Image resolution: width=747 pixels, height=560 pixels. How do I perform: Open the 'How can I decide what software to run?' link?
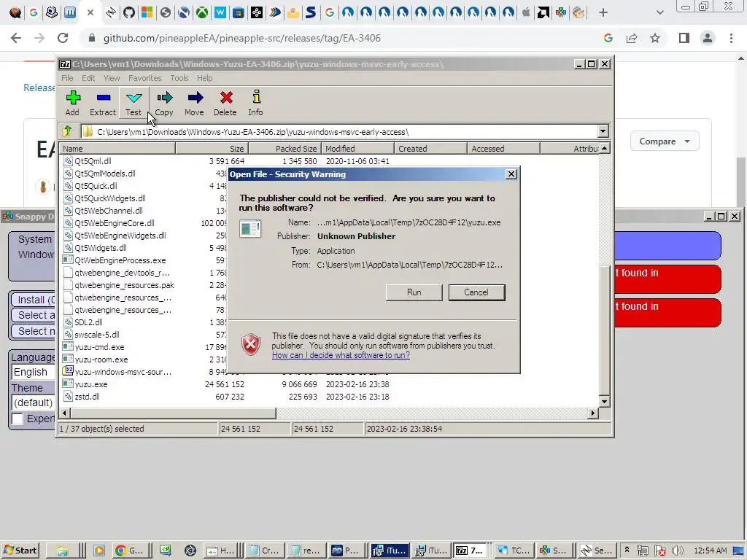pos(341,355)
